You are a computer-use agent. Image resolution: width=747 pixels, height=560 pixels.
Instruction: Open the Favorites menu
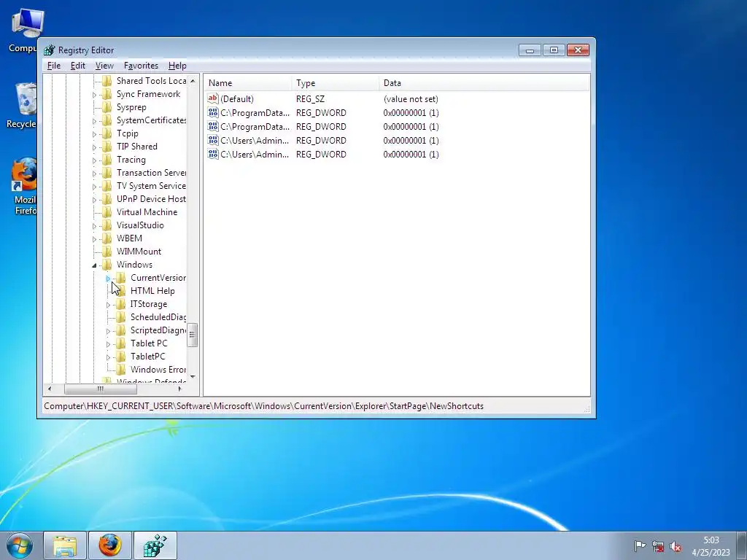[x=141, y=66]
